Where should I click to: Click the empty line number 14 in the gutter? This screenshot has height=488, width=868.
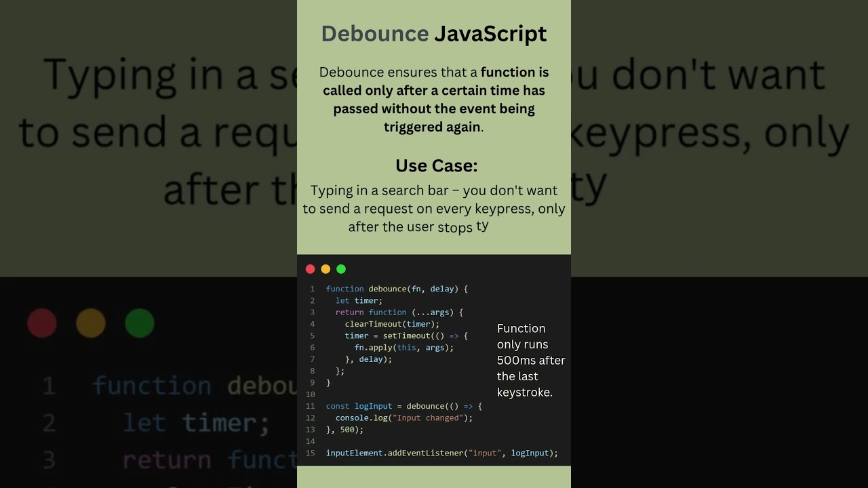coord(310,441)
